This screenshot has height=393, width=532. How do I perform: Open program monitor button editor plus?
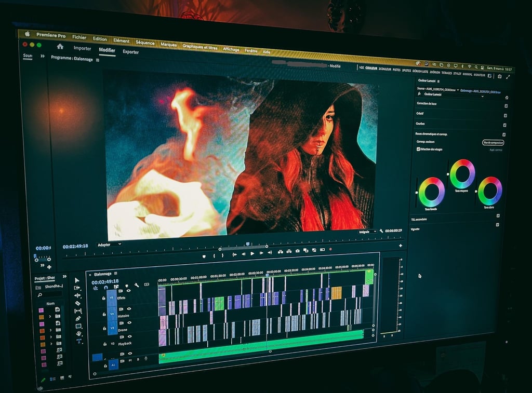[401, 246]
